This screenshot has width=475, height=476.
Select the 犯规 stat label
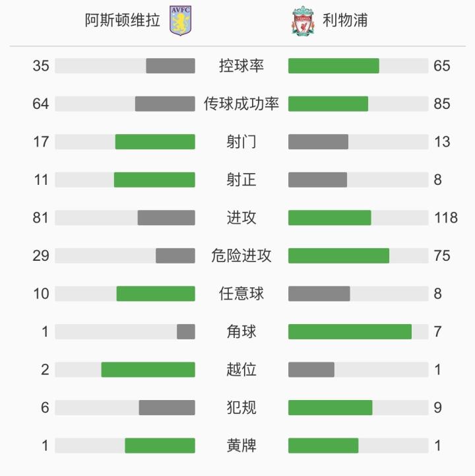[241, 407]
